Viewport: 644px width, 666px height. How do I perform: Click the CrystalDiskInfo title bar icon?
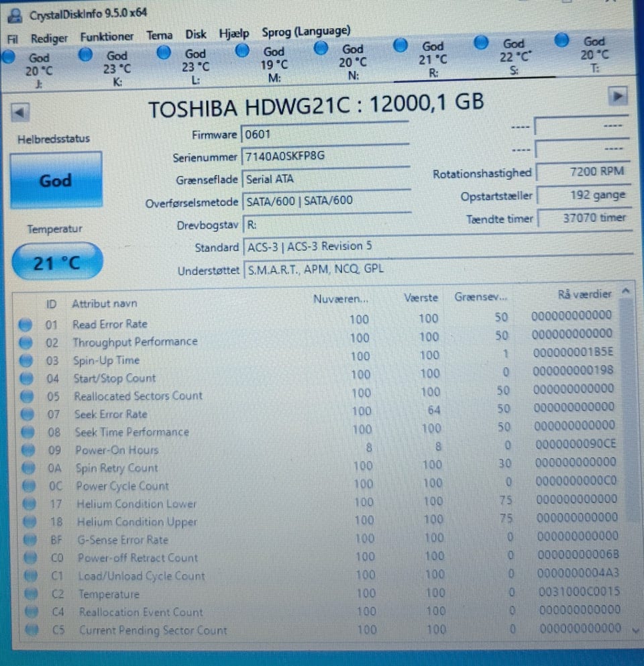click(x=15, y=15)
